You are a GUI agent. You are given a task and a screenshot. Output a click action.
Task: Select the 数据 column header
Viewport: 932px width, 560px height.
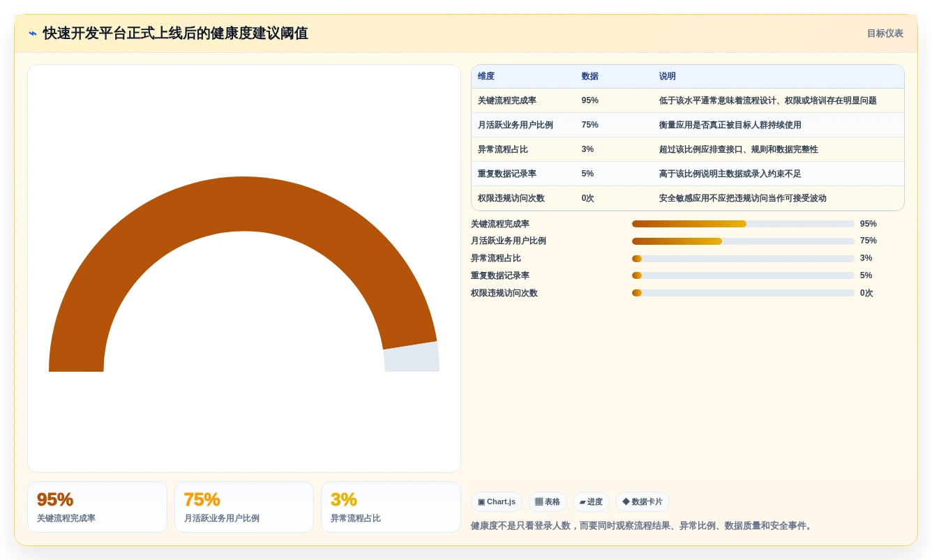click(x=590, y=77)
